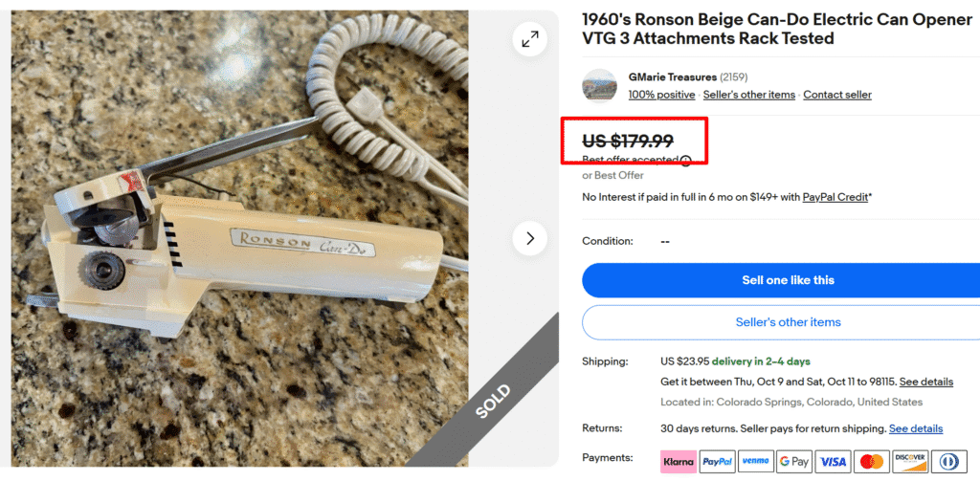This screenshot has height=481, width=980.
Task: Click the Klarna payment icon
Action: pyautogui.click(x=678, y=462)
